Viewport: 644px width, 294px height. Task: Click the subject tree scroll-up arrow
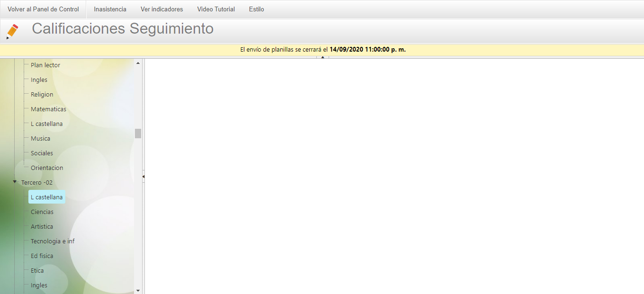tap(138, 63)
